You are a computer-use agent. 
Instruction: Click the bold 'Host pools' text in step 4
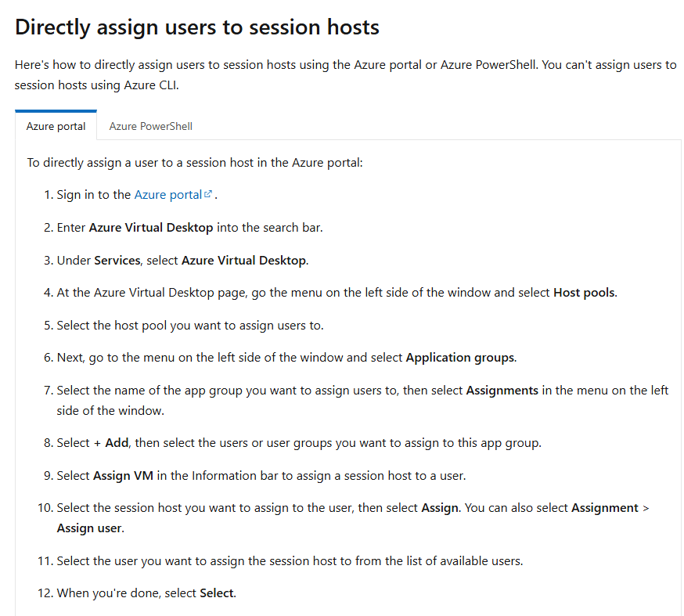(x=585, y=293)
